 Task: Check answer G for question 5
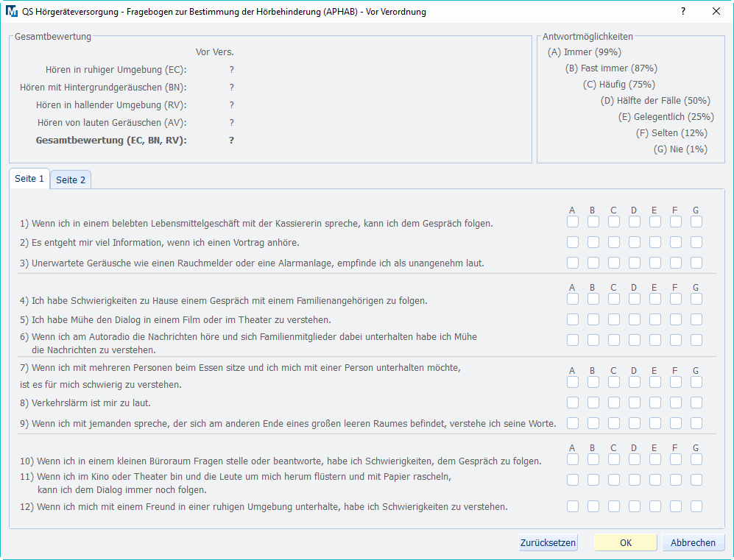coord(696,319)
